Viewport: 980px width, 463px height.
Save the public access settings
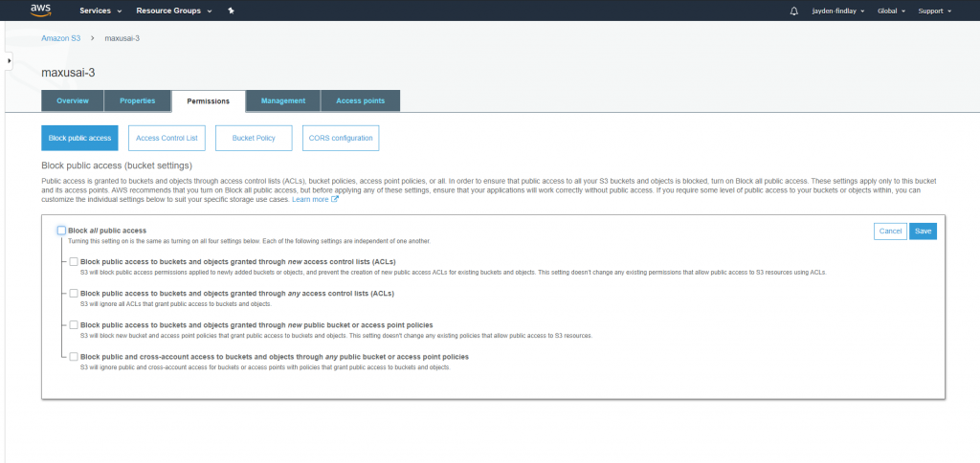coord(924,231)
